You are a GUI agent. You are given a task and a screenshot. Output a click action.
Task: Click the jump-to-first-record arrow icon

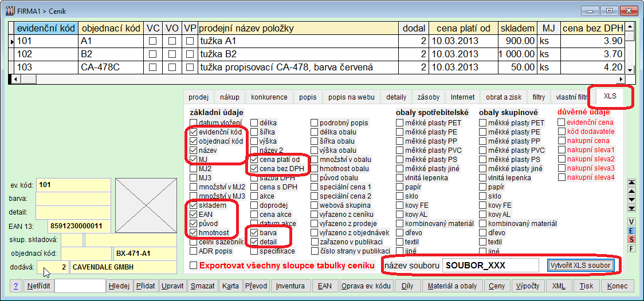click(631, 183)
